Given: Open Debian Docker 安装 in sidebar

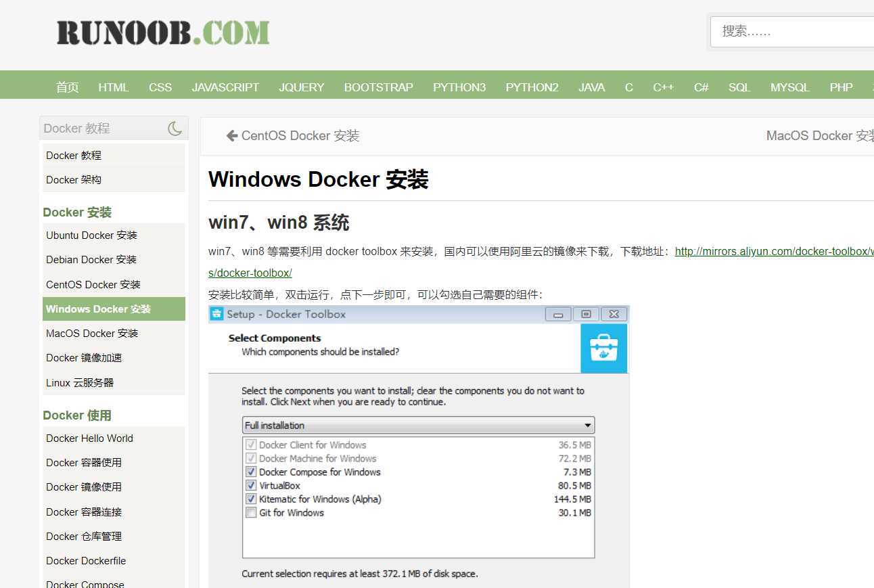Looking at the screenshot, I should click(x=114, y=259).
